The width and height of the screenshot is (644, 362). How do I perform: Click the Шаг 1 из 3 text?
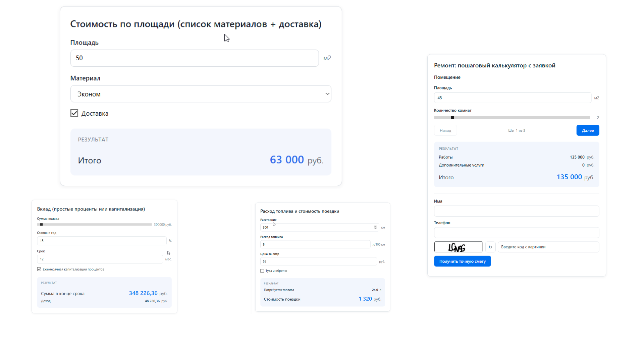517,130
